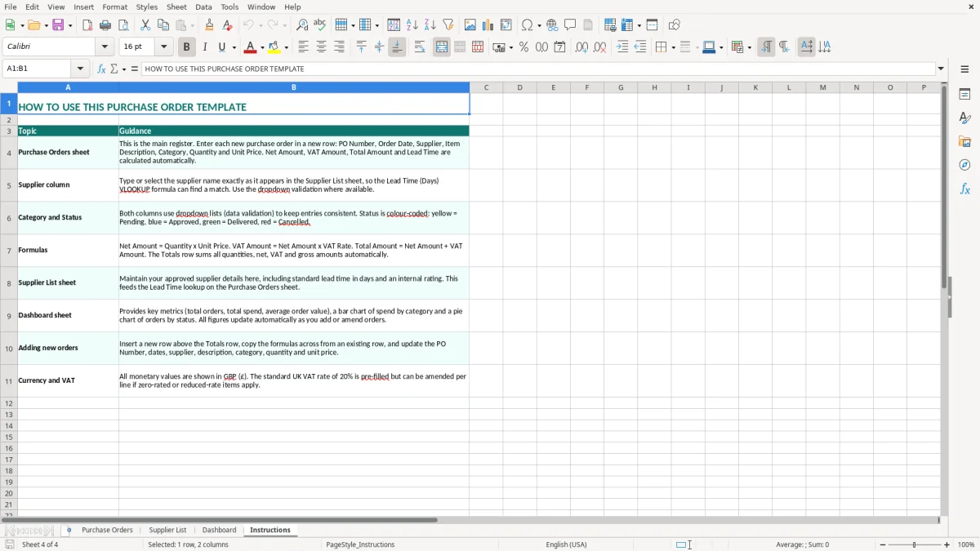Expand the Font Size dropdown
Viewport: 980px width, 551px height.
pos(163,47)
